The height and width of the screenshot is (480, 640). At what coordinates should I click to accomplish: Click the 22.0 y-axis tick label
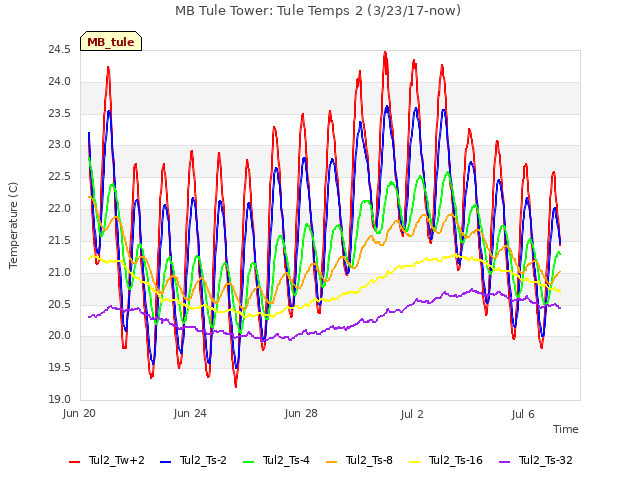pyautogui.click(x=59, y=209)
